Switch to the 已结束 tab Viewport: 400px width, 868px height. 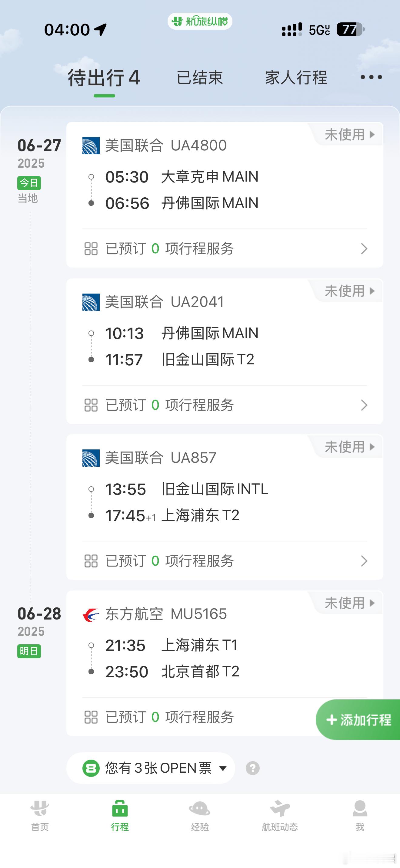click(200, 78)
